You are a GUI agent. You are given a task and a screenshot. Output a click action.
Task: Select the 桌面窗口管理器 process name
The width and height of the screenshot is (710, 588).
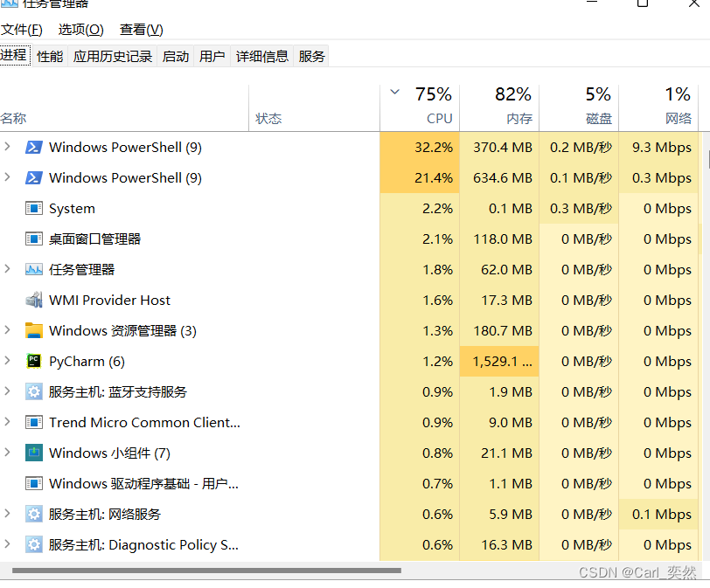(x=94, y=239)
